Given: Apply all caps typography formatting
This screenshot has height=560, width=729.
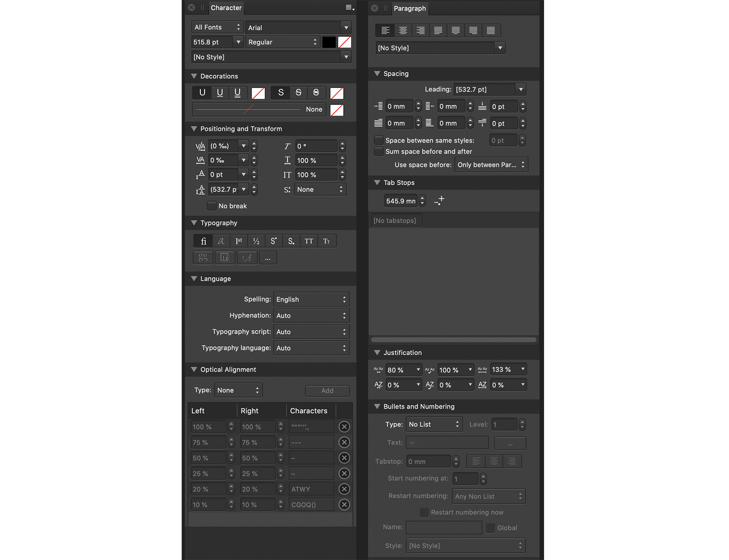Looking at the screenshot, I should click(309, 241).
